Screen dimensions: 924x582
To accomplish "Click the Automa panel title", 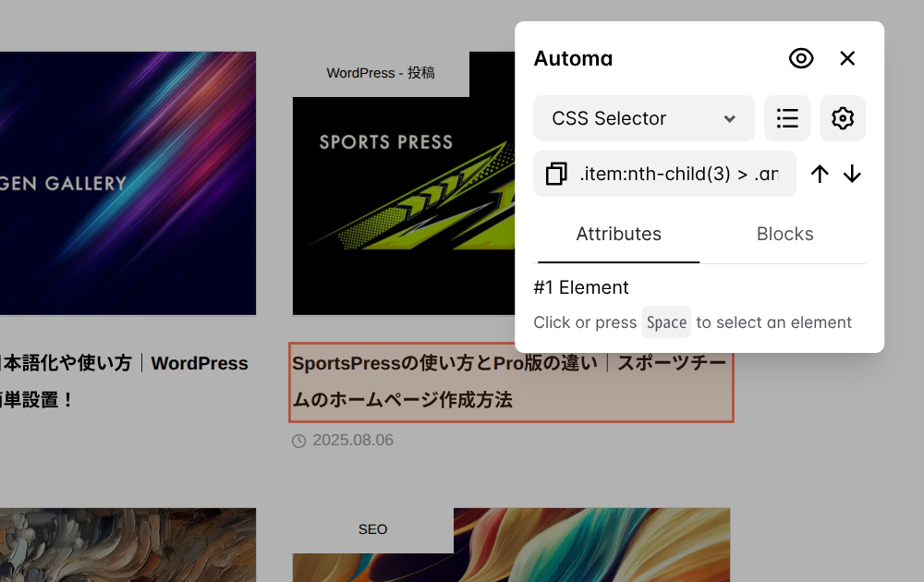I will tap(573, 58).
